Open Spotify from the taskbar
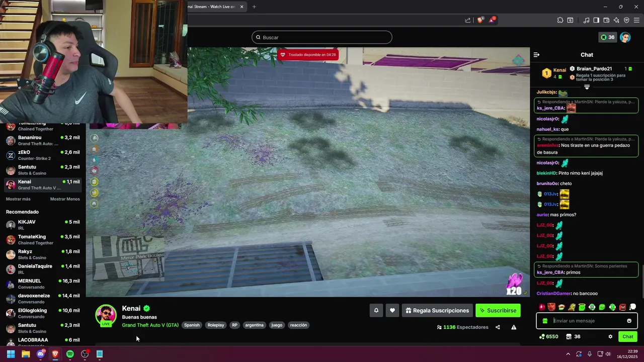Viewport: 644px width, 362px height. pyautogui.click(x=70, y=354)
